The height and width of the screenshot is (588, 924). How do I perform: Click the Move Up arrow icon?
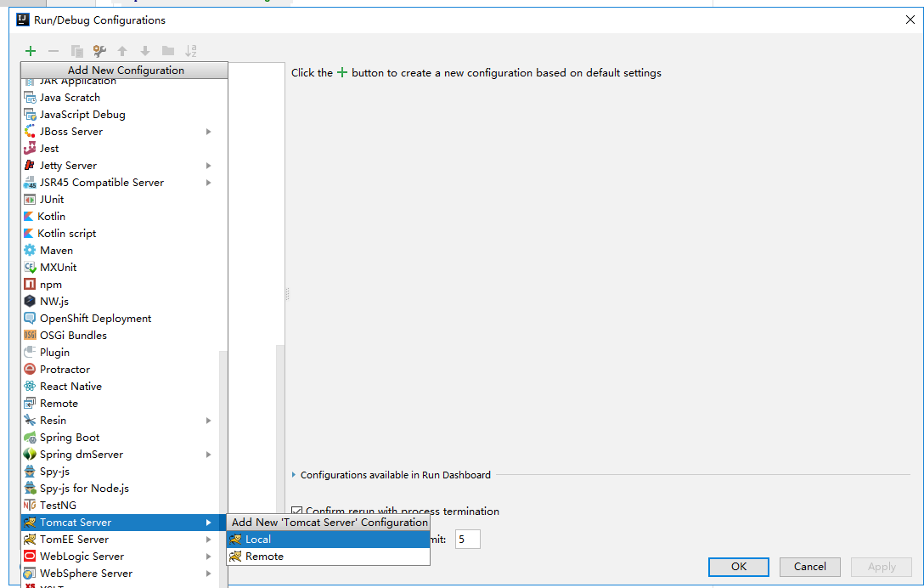[x=122, y=51]
